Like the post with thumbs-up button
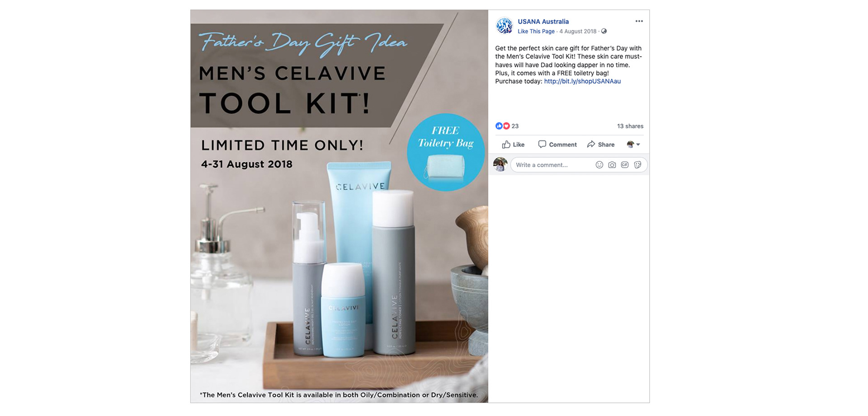Viewport: 868px width, 416px height. [513, 145]
